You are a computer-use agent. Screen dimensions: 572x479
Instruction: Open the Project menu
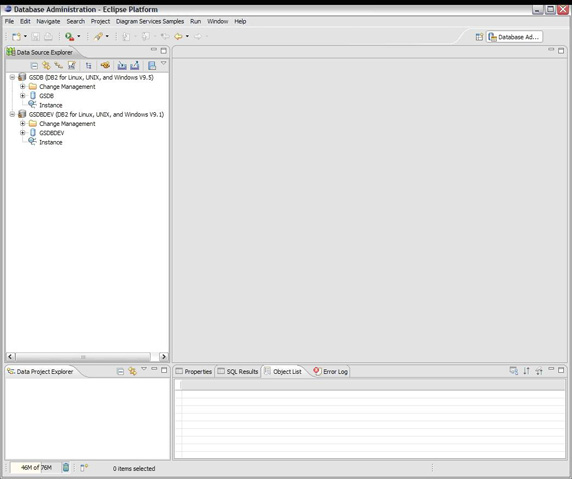tap(100, 22)
